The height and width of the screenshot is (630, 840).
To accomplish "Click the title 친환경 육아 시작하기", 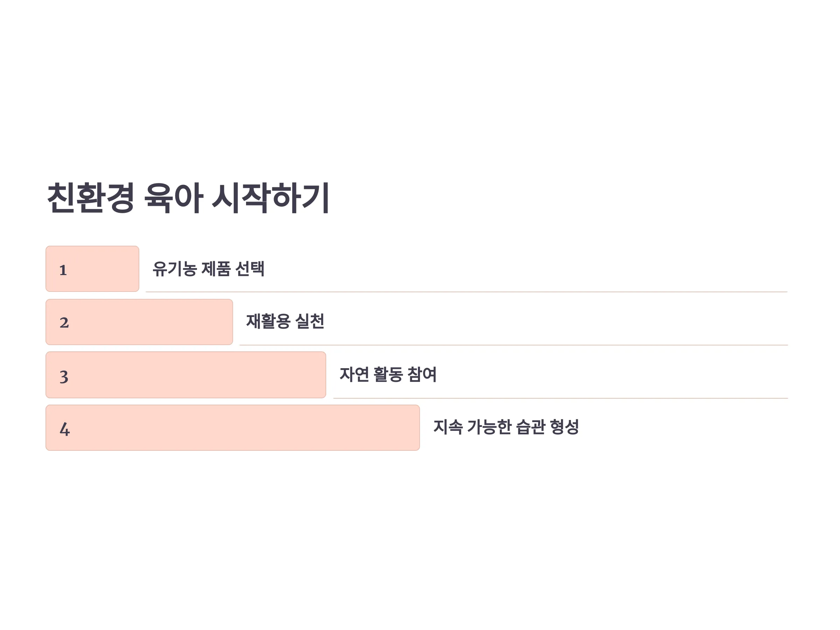I will (x=188, y=198).
